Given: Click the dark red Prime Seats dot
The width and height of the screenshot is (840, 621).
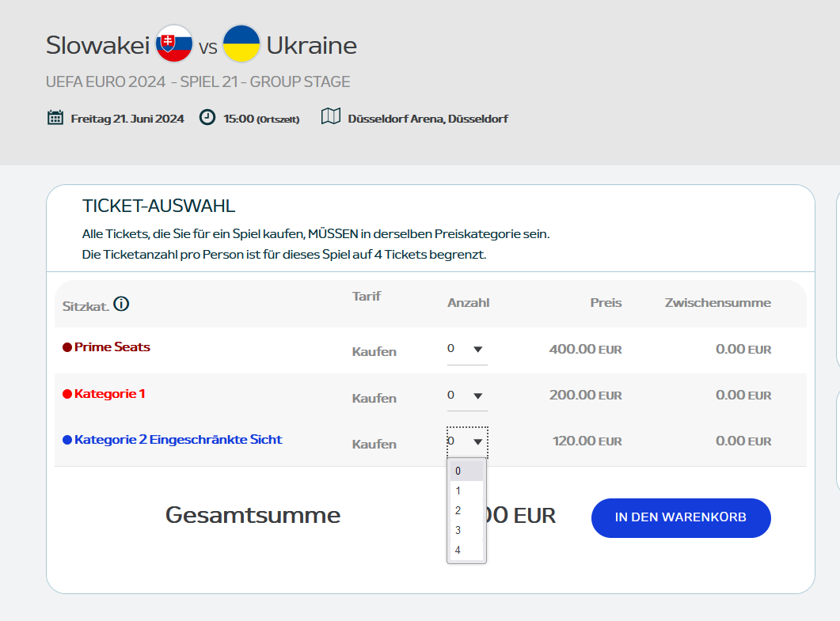Looking at the screenshot, I should pos(67,347).
